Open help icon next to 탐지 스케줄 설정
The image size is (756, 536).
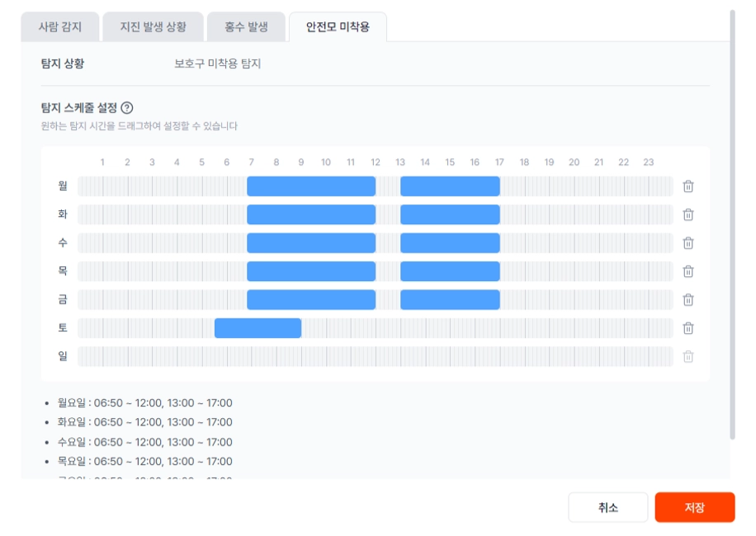point(127,108)
